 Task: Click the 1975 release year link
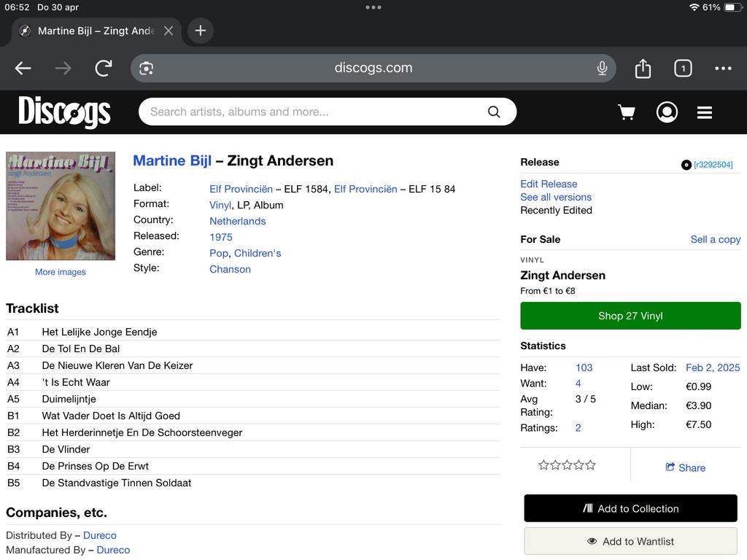tap(221, 237)
